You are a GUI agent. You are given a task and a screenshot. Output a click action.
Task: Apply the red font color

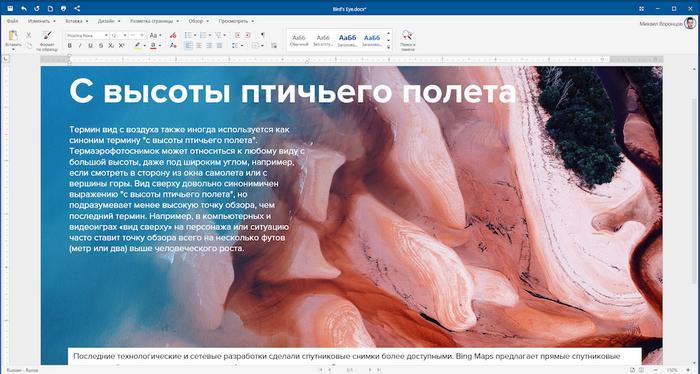click(x=153, y=46)
